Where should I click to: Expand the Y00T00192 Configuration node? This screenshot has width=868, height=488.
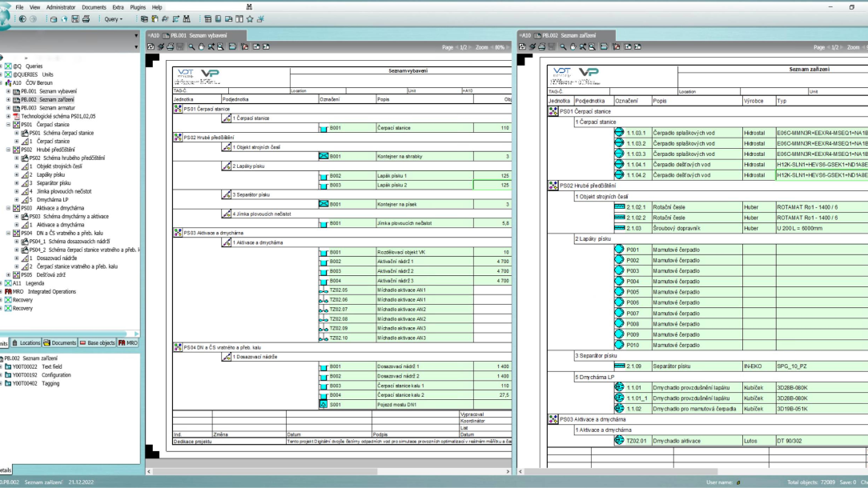tap(2, 375)
